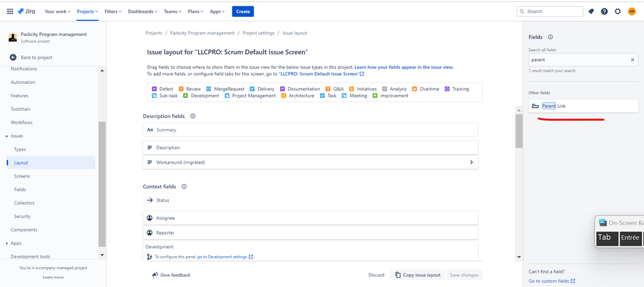
Task: Click the main layout scrollbar thumb
Action: coord(519,131)
